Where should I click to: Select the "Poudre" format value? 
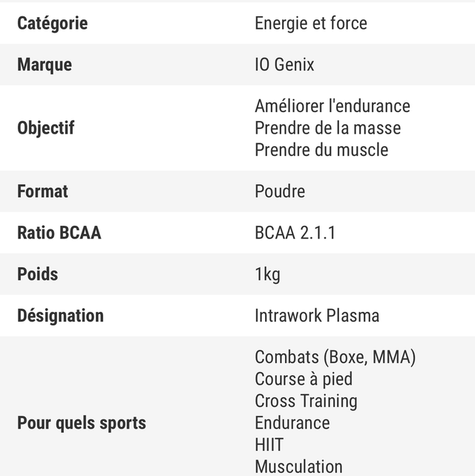tap(280, 191)
